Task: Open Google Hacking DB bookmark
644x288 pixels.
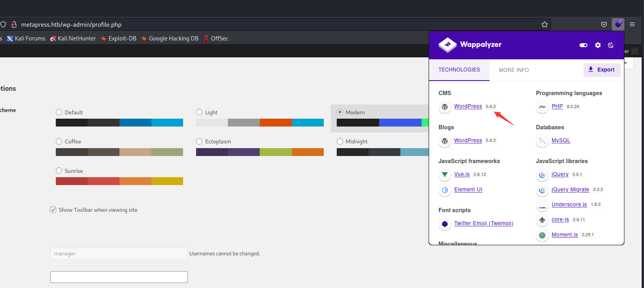Action: pyautogui.click(x=170, y=39)
